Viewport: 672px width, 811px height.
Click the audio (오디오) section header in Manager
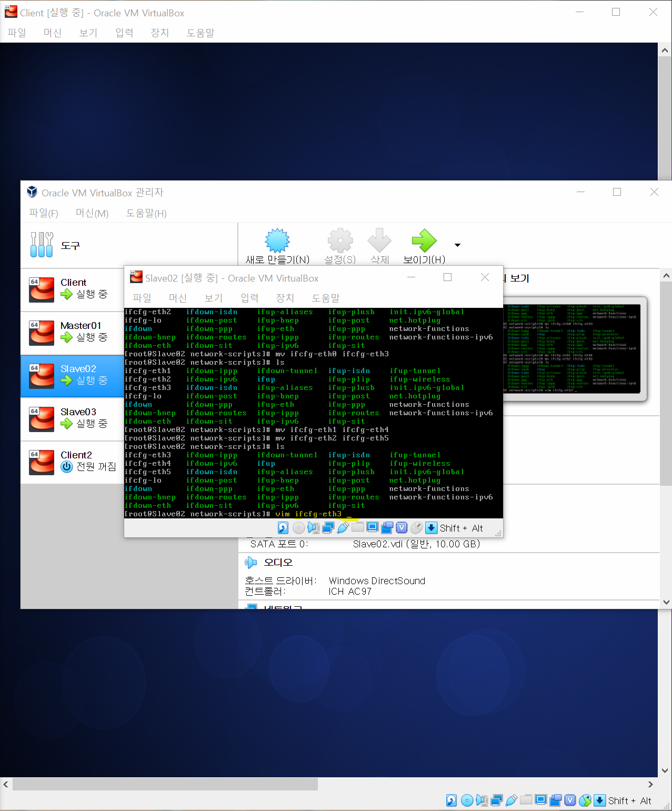278,562
